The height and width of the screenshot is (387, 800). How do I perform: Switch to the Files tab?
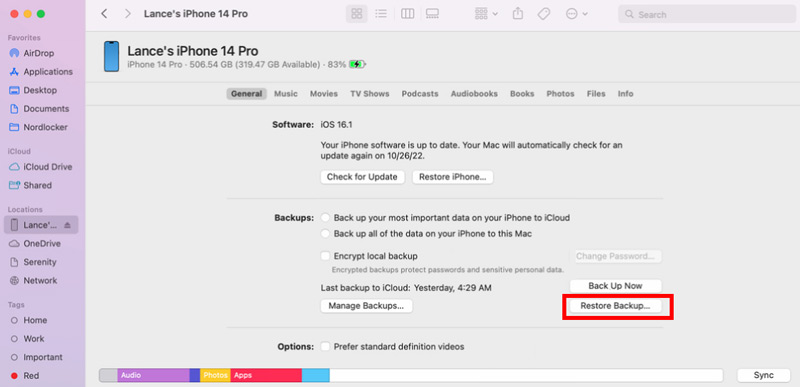point(596,94)
